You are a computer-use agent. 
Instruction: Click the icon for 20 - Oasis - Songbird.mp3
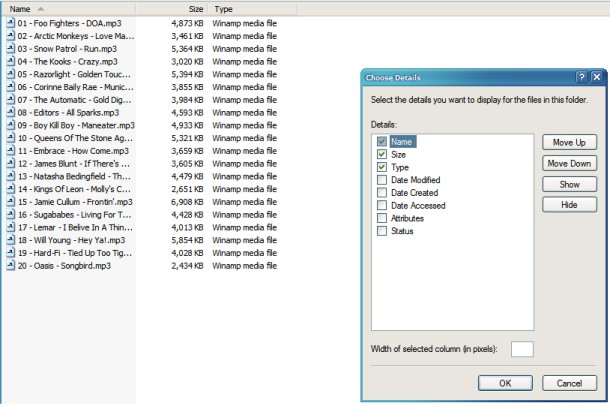(x=11, y=266)
